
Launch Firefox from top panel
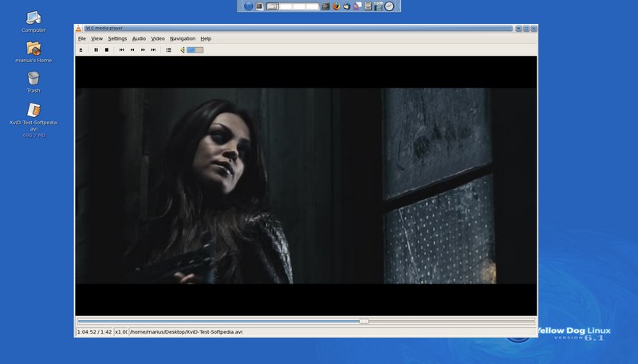point(336,6)
